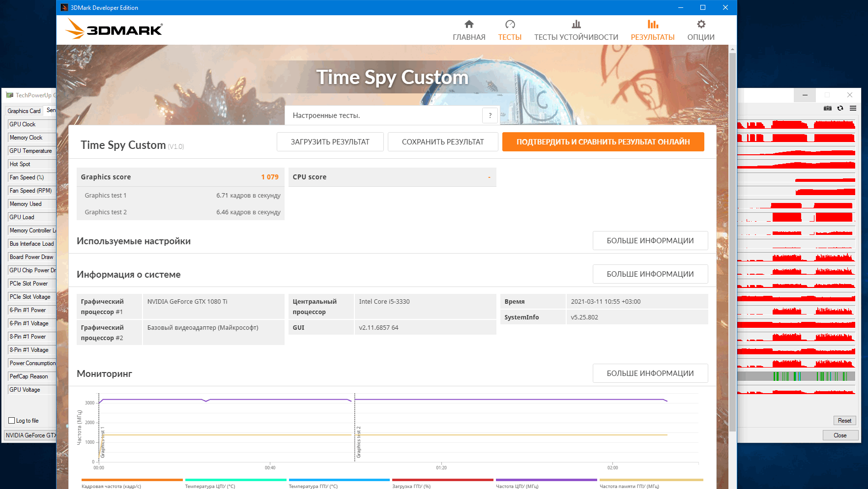This screenshot has width=868, height=489.
Task: Click the Кадровая частота orange legend bar
Action: pyautogui.click(x=132, y=480)
